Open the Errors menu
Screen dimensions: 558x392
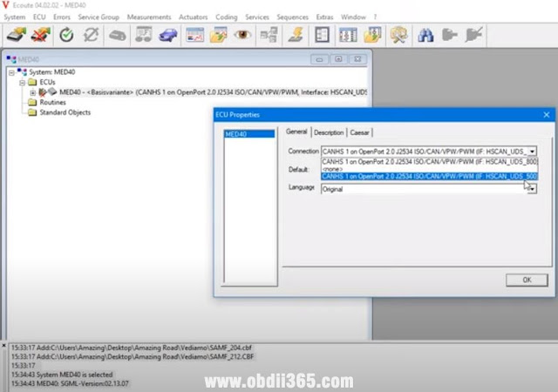tap(62, 17)
